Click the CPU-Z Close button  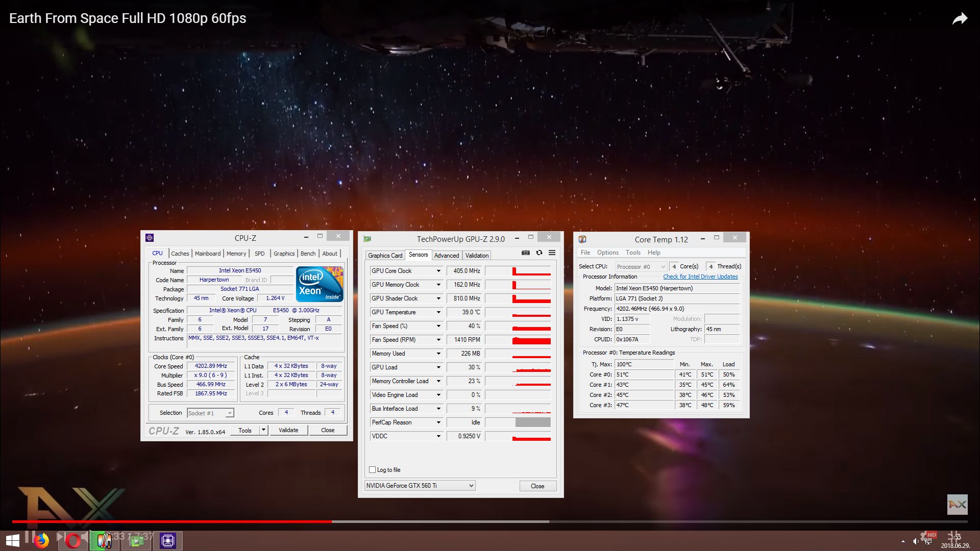pyautogui.click(x=328, y=430)
